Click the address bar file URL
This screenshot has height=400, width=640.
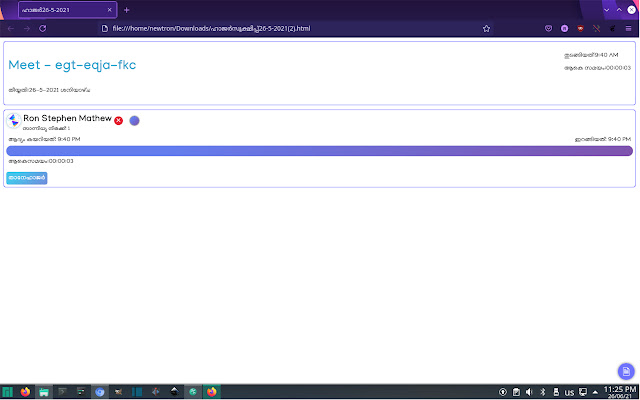(x=211, y=29)
